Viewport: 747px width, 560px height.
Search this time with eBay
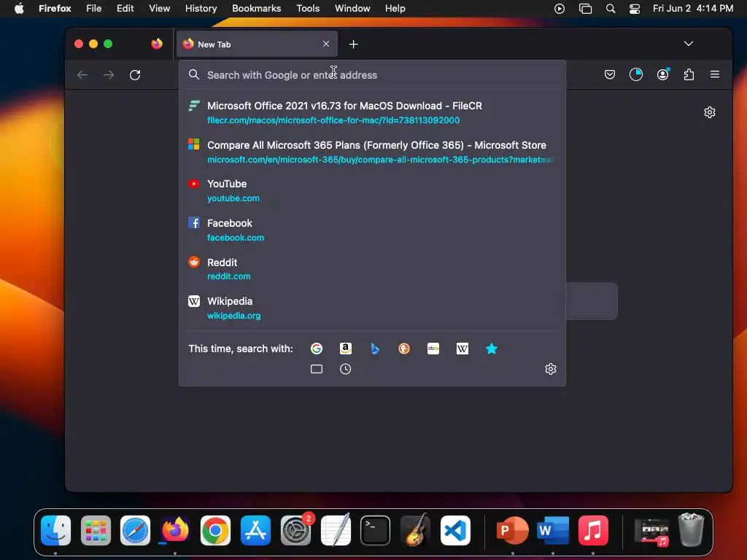[433, 349]
